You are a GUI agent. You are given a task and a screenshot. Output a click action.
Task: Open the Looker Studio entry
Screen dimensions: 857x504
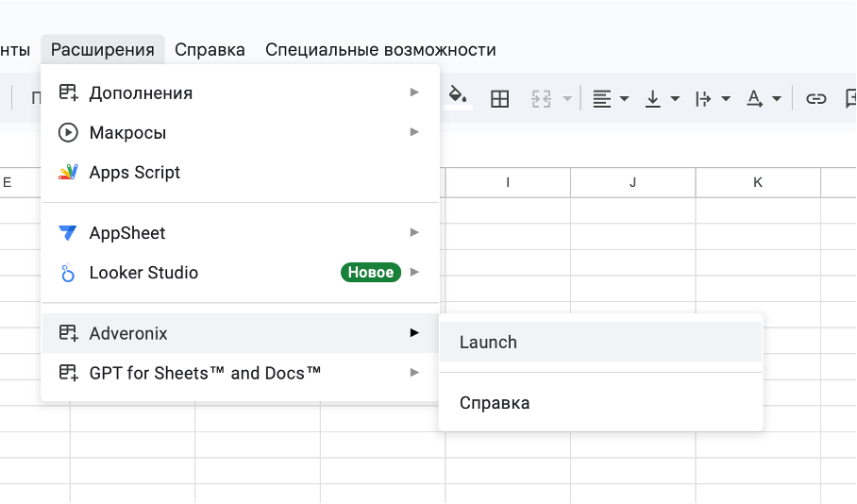pyautogui.click(x=241, y=272)
